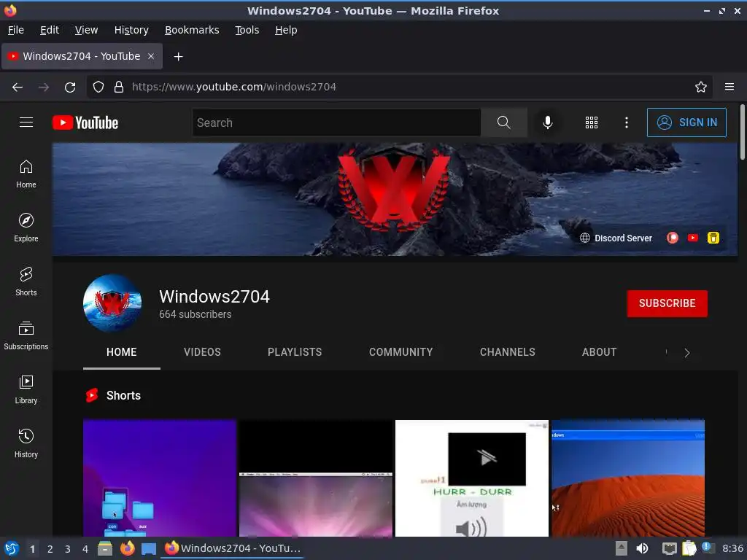Viewport: 747px width, 560px height.
Task: Open the Firefox application menu
Action: pyautogui.click(x=729, y=87)
